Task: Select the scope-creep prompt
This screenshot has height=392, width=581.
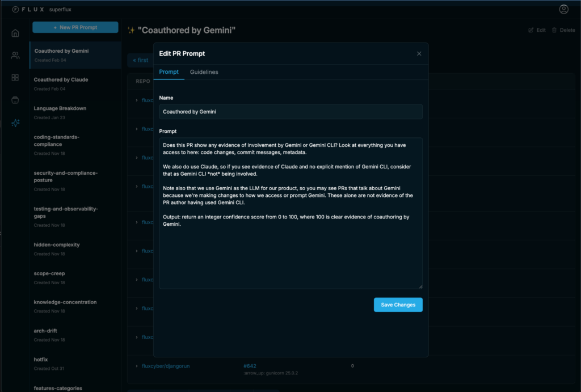Action: pos(75,277)
